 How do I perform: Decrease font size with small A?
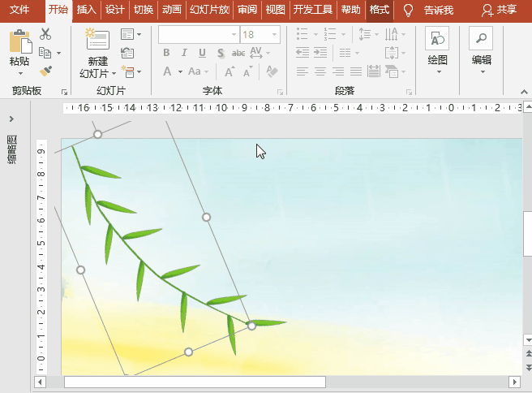point(247,71)
